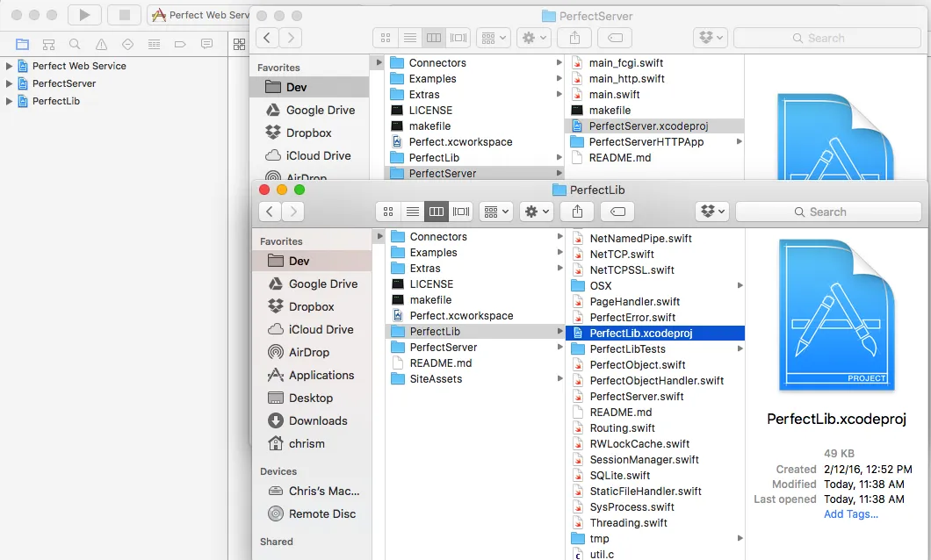Viewport: 931px width, 560px height.
Task: Switch PerfectLib window to Cover Flow view
Action: [461, 212]
